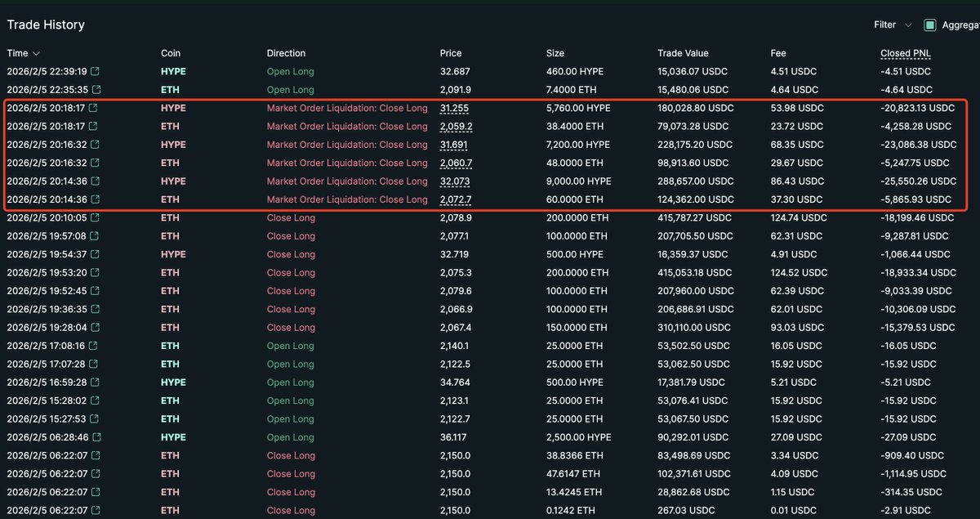This screenshot has height=519, width=980.
Task: Toggle sort arrow next to Time header
Action: click(36, 54)
